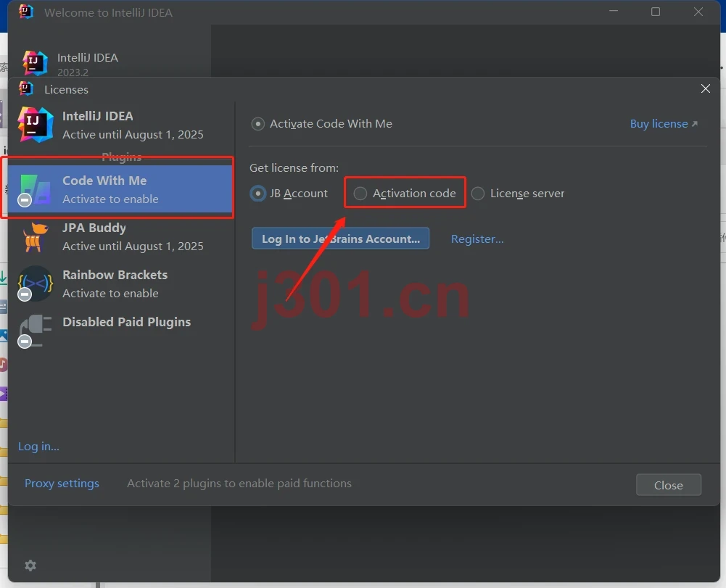Select Rainbow Brackets plugin entry
This screenshot has height=588, width=726.
(121, 283)
